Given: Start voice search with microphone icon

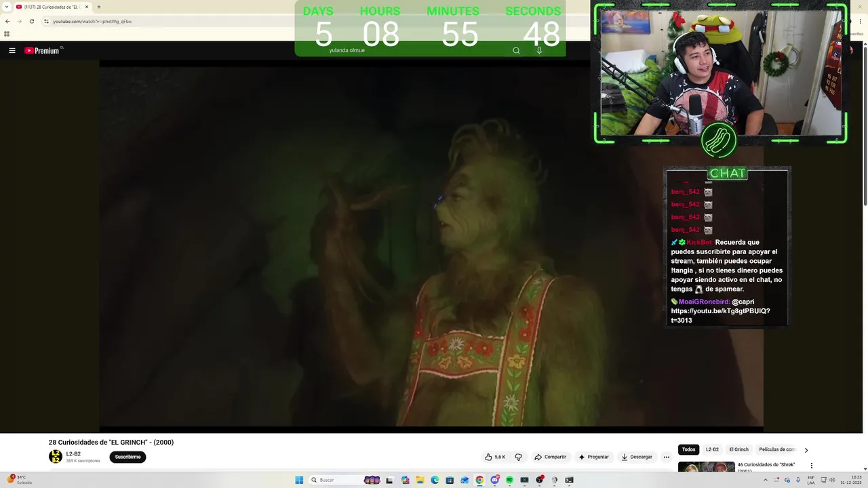Looking at the screenshot, I should coord(539,51).
